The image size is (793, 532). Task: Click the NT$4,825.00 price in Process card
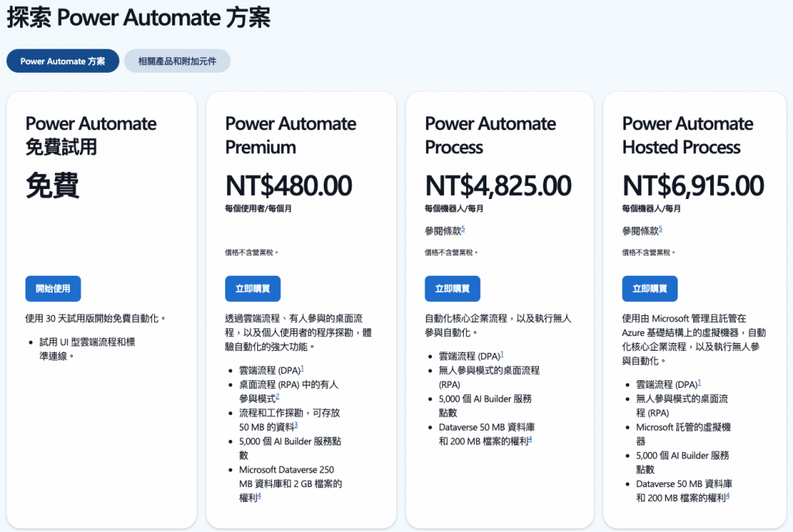point(498,185)
